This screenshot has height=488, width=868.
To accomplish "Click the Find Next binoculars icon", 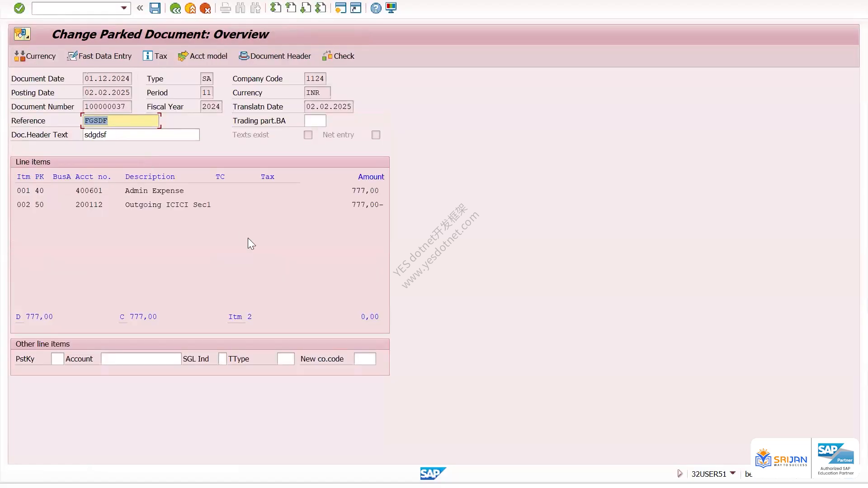I will pyautogui.click(x=255, y=8).
